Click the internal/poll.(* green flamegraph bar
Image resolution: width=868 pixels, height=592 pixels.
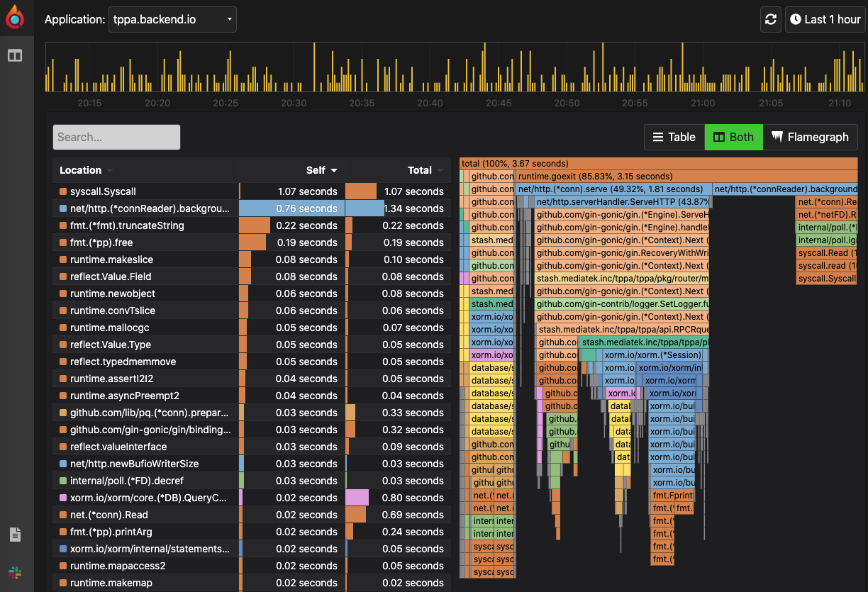(827, 228)
